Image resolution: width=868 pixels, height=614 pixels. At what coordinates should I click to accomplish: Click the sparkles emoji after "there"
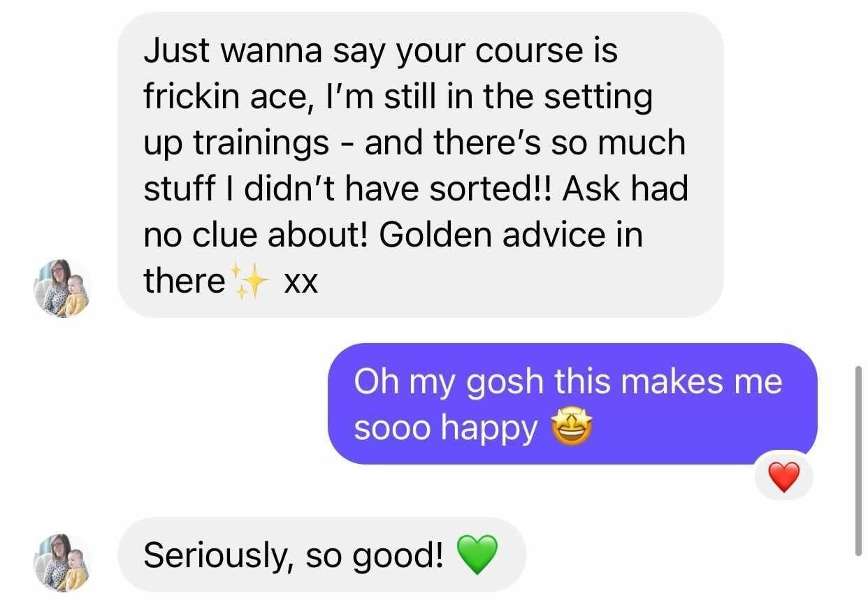[251, 282]
